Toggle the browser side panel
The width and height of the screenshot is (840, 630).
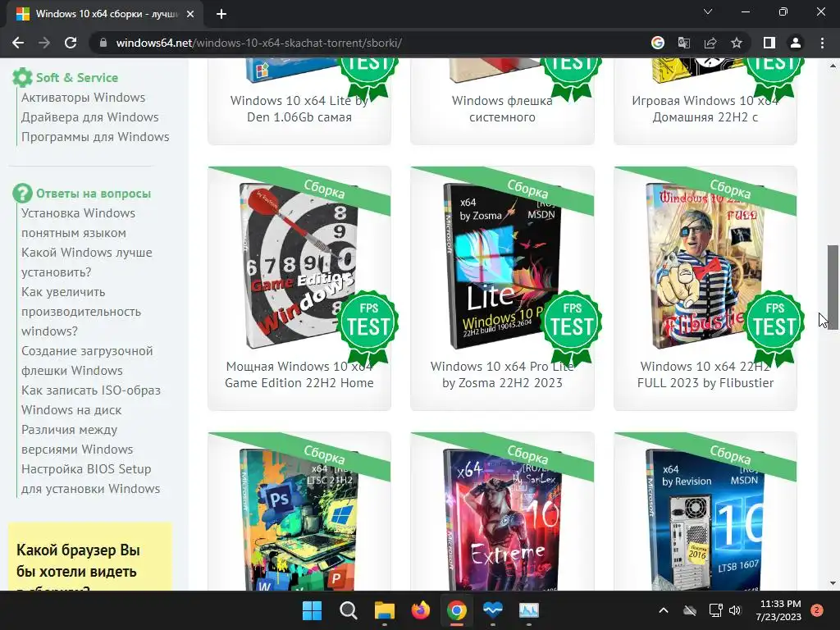coord(769,43)
